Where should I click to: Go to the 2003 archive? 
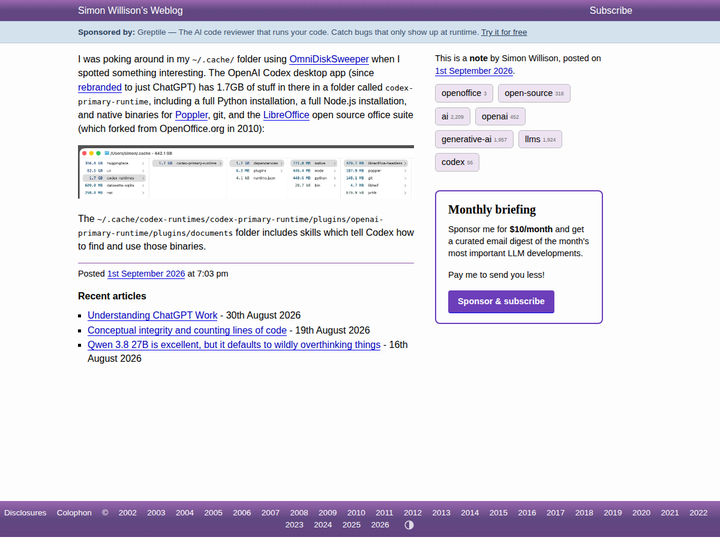tap(156, 513)
